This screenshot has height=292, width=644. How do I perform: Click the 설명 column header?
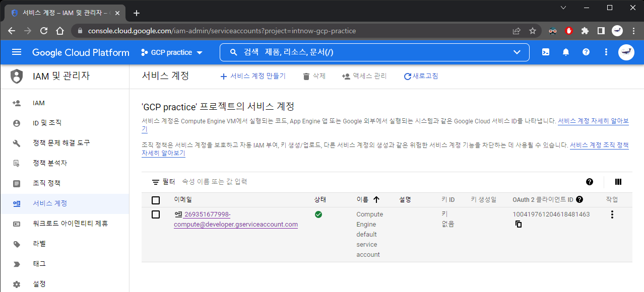point(405,200)
